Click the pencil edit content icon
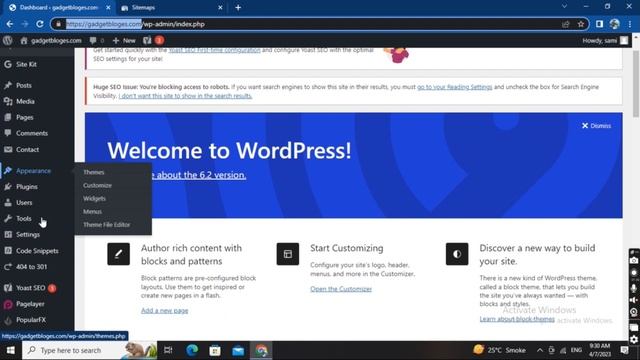640x360 pixels. 118,254
